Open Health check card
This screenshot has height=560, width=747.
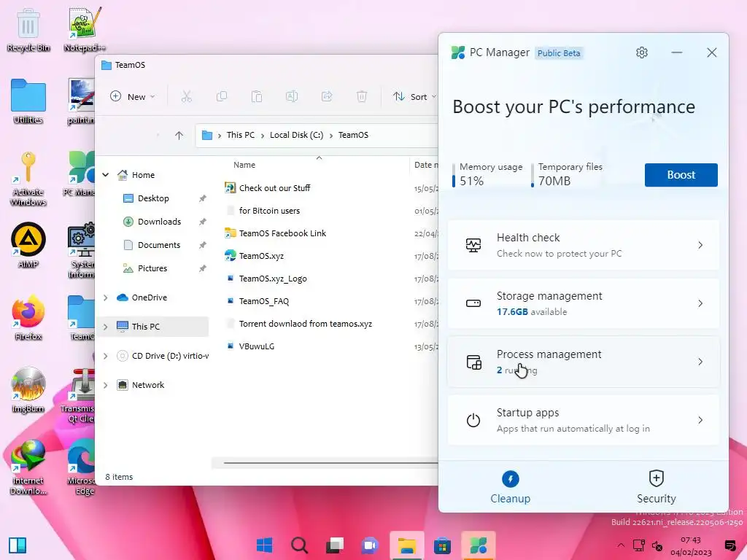coord(583,245)
